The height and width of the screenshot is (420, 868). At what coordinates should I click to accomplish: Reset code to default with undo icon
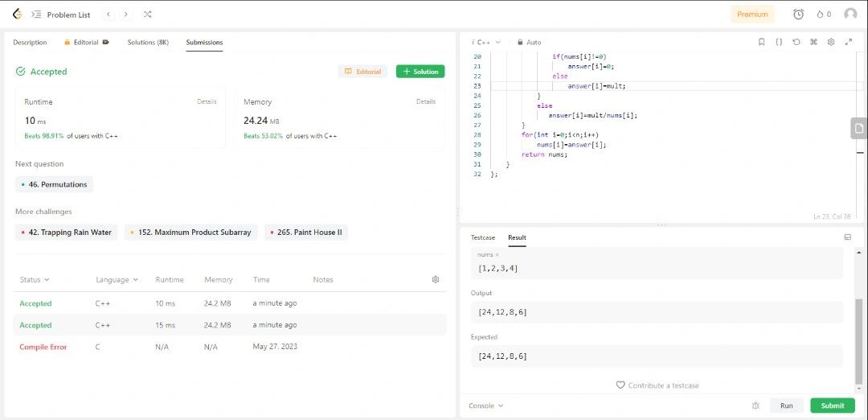point(796,42)
